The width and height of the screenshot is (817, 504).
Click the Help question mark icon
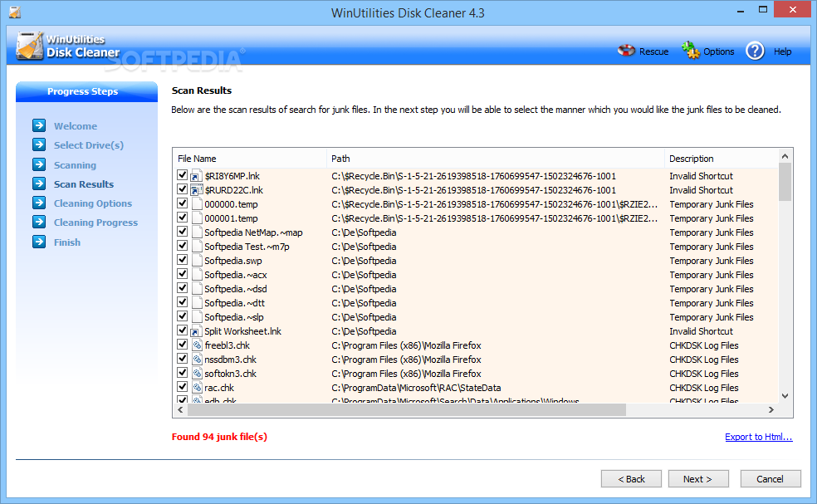point(755,51)
